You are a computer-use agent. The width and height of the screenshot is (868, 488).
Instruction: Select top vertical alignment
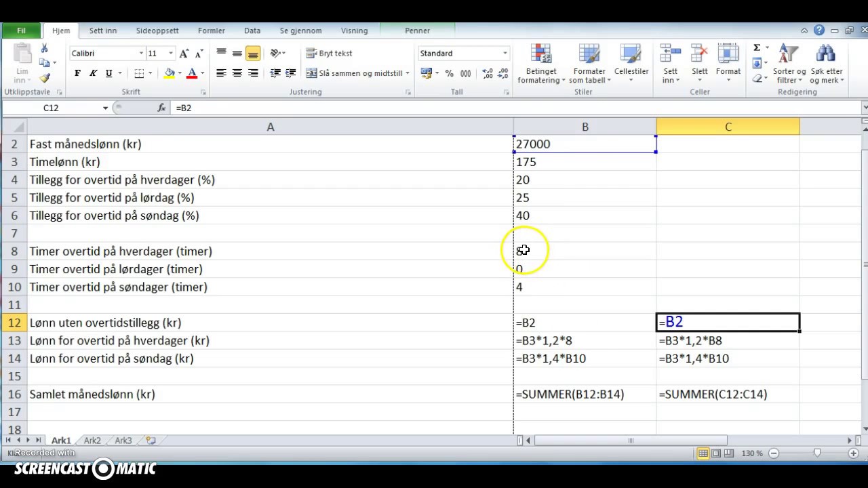pyautogui.click(x=221, y=53)
